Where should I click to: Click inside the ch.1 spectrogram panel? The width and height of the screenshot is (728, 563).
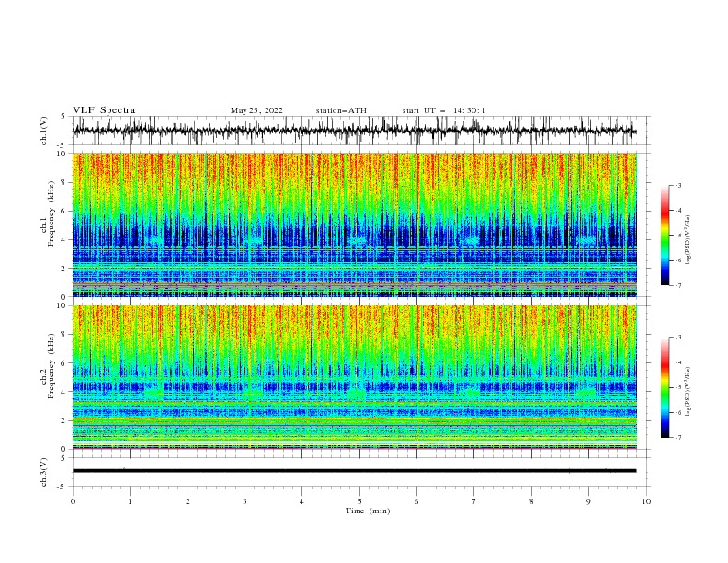tap(354, 224)
